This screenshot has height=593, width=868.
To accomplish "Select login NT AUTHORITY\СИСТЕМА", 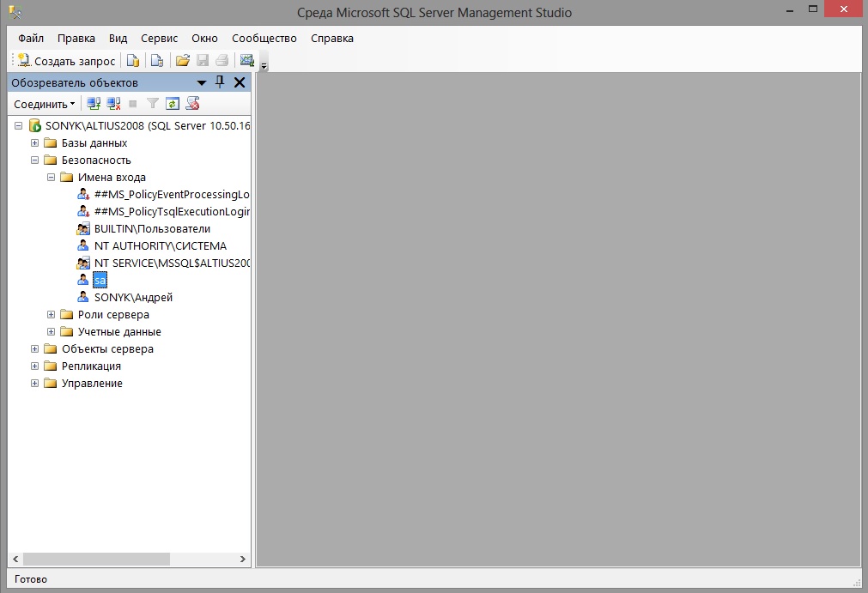I will pyautogui.click(x=161, y=245).
